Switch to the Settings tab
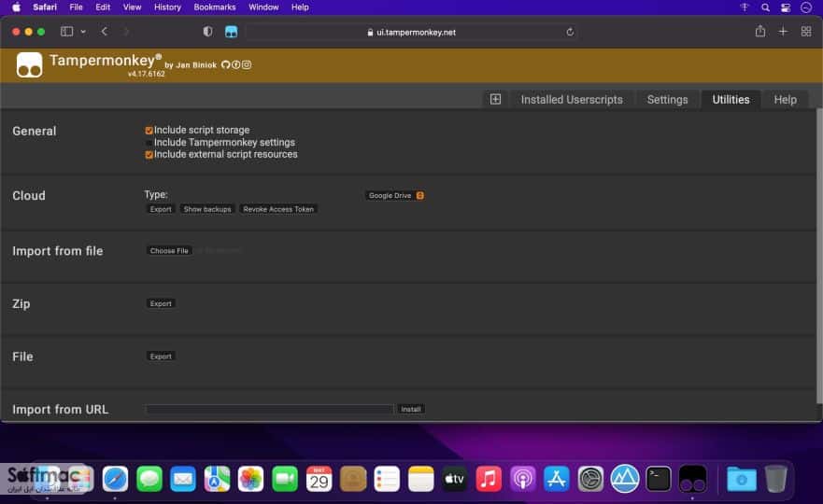The height and width of the screenshot is (504, 823). 667,100
